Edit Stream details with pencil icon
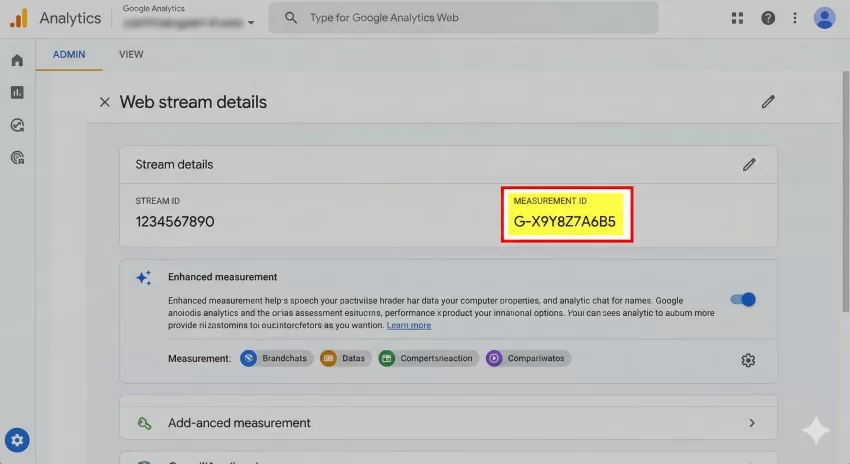Screen dimensions: 850x464 point(749,164)
